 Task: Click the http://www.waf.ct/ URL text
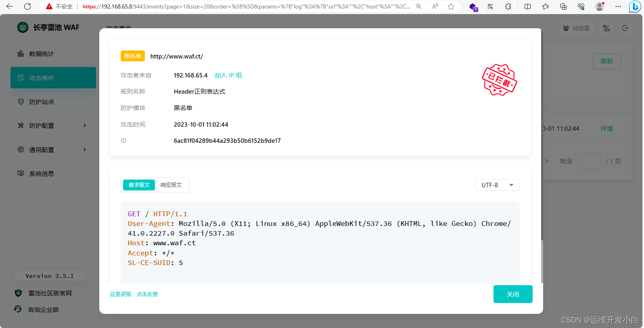coord(177,56)
